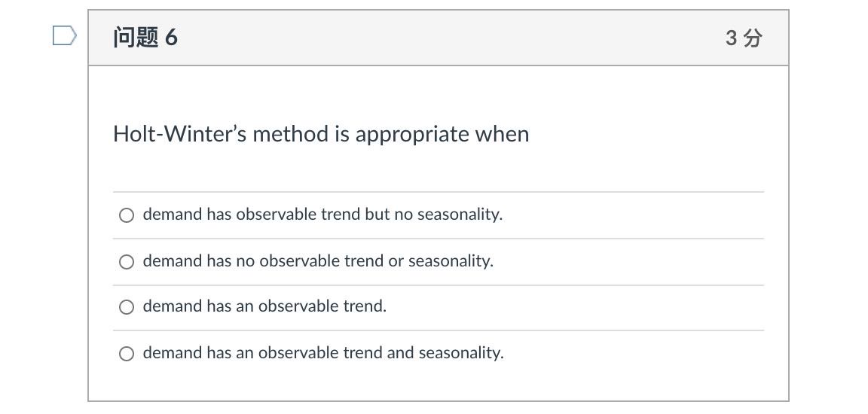Select radio for "trend but no seasonality"
The image size is (868, 414).
tap(127, 215)
